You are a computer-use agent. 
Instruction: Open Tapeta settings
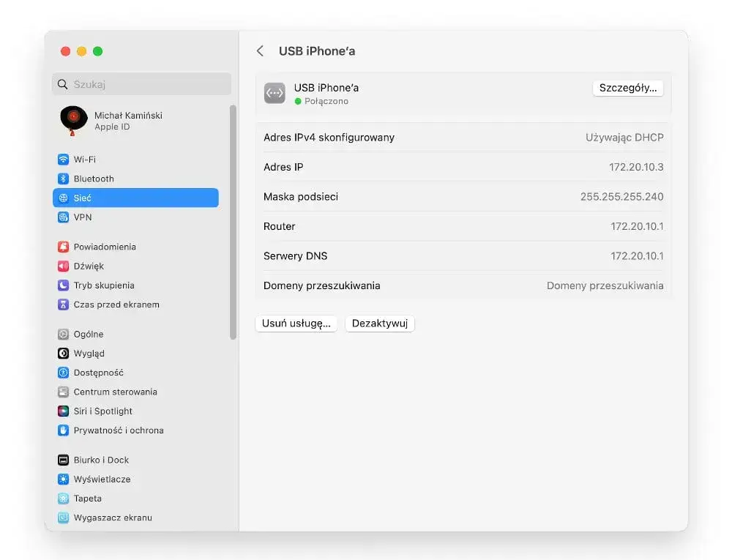click(x=86, y=499)
